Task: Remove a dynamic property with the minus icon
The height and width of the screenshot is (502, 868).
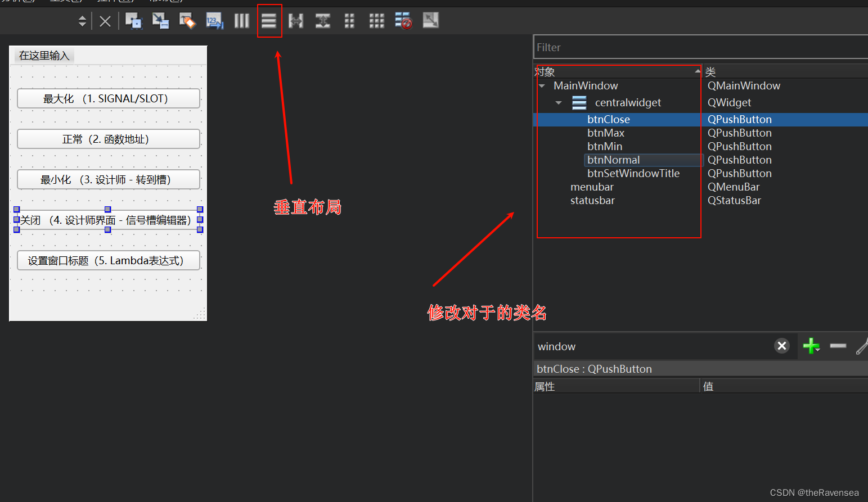Action: (838, 346)
